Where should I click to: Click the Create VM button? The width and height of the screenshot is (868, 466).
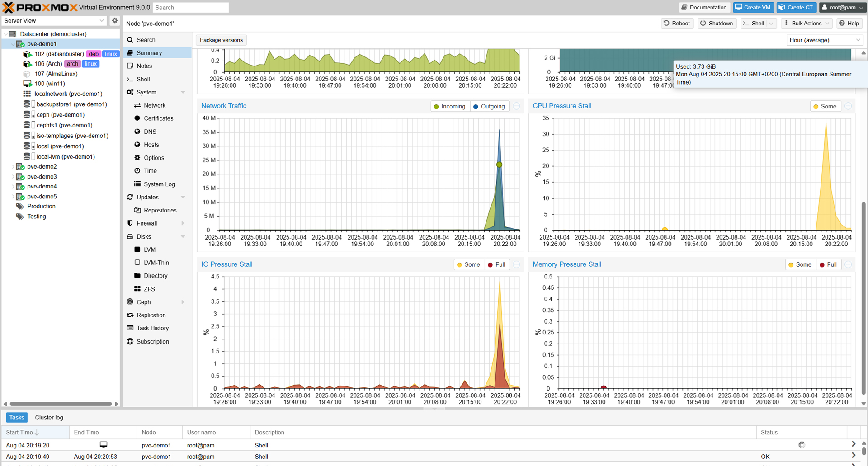coord(753,7)
